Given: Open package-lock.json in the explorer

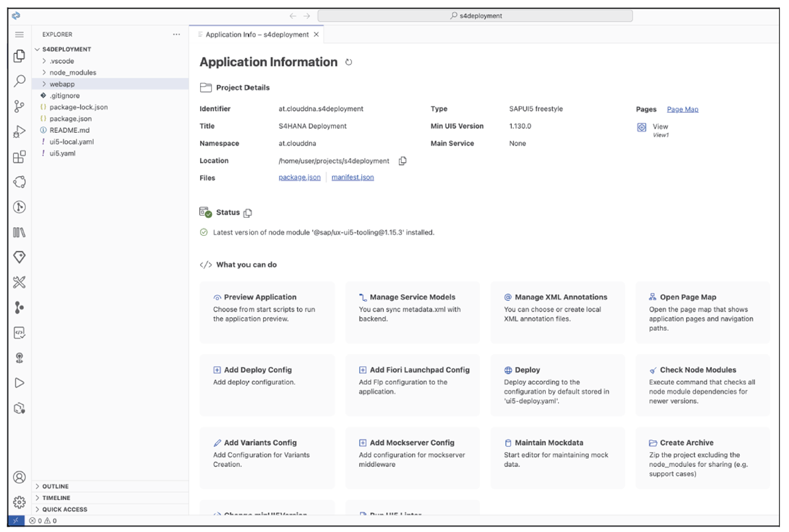Looking at the screenshot, I should [110, 107].
